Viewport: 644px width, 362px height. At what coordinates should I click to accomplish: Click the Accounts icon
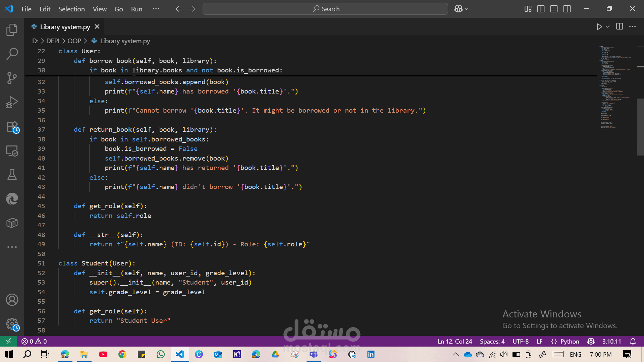click(x=12, y=300)
